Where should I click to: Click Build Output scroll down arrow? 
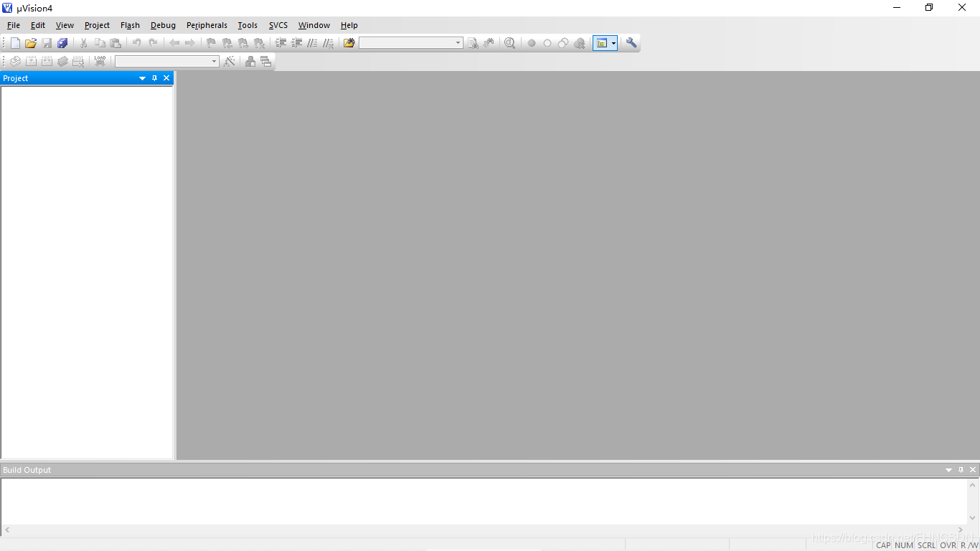click(x=973, y=518)
